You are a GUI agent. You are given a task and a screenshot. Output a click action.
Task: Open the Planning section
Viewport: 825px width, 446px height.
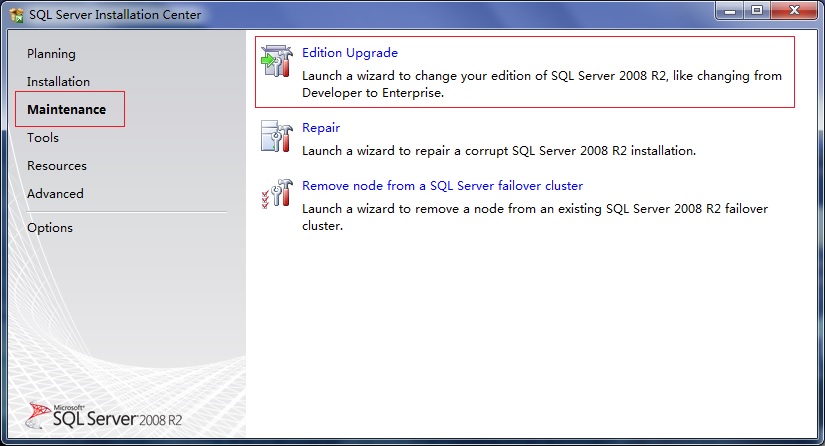(x=51, y=54)
